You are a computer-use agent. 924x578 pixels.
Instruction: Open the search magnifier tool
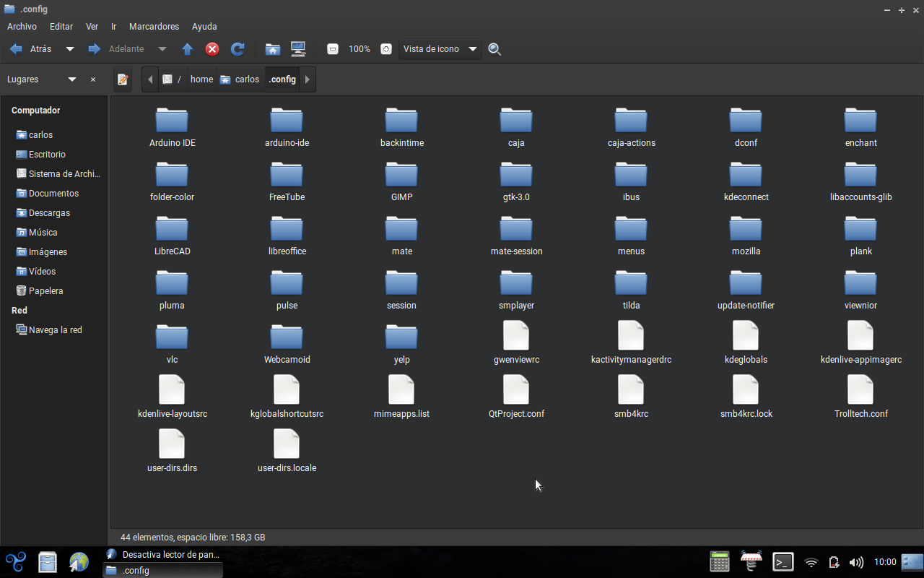click(x=494, y=49)
